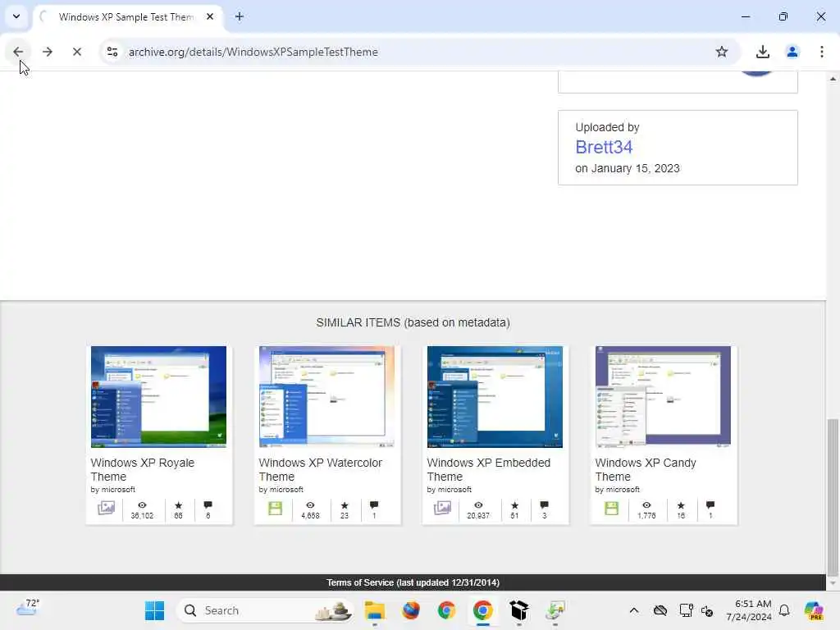
Task: Open Windows XP Embedded Theme thumbnail
Action: point(495,396)
